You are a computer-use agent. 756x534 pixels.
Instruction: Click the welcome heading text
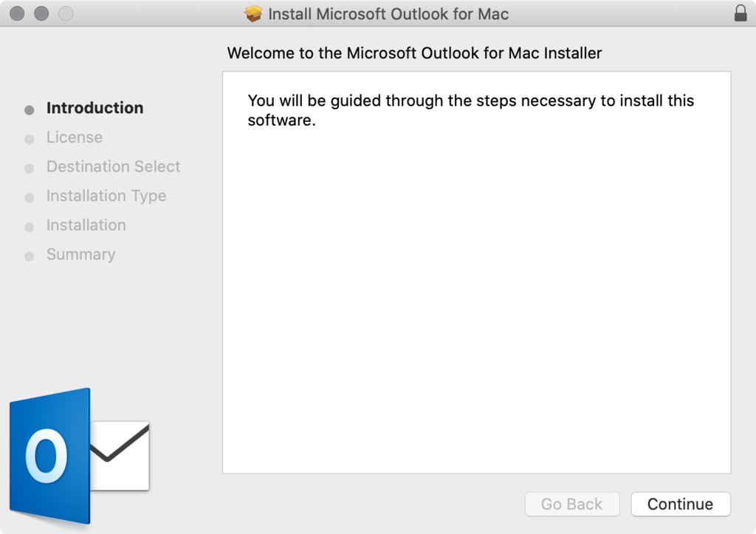[x=415, y=53]
